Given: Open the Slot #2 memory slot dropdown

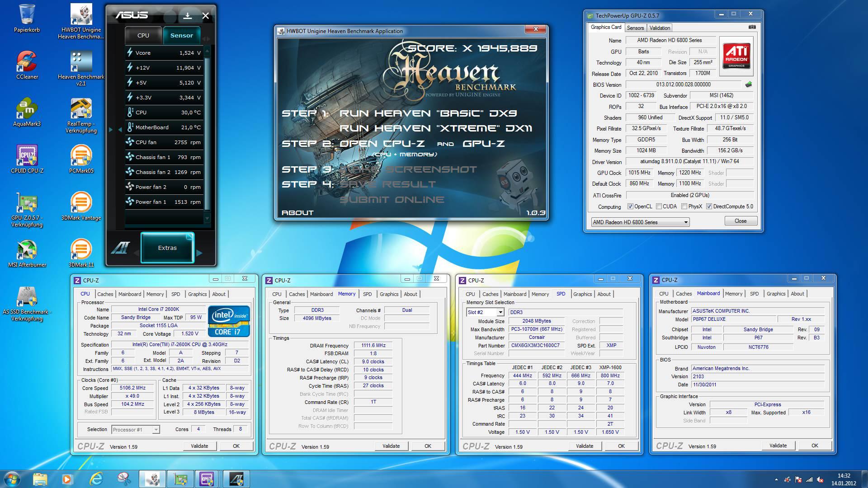Looking at the screenshot, I should [x=485, y=312].
